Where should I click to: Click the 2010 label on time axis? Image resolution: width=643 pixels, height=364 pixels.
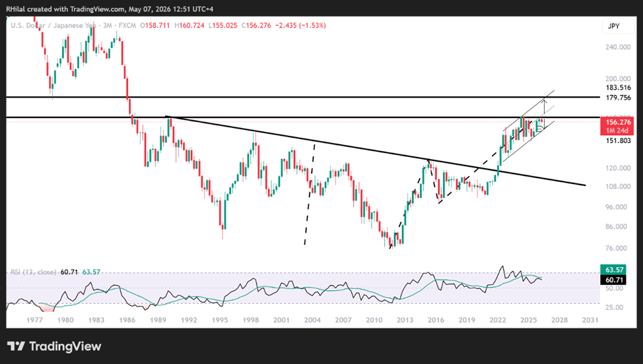coord(374,320)
